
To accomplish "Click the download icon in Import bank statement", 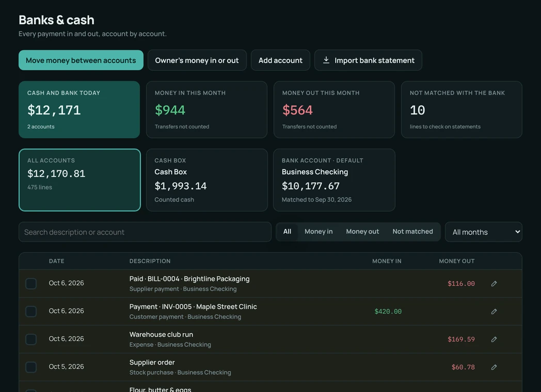I will click(326, 60).
